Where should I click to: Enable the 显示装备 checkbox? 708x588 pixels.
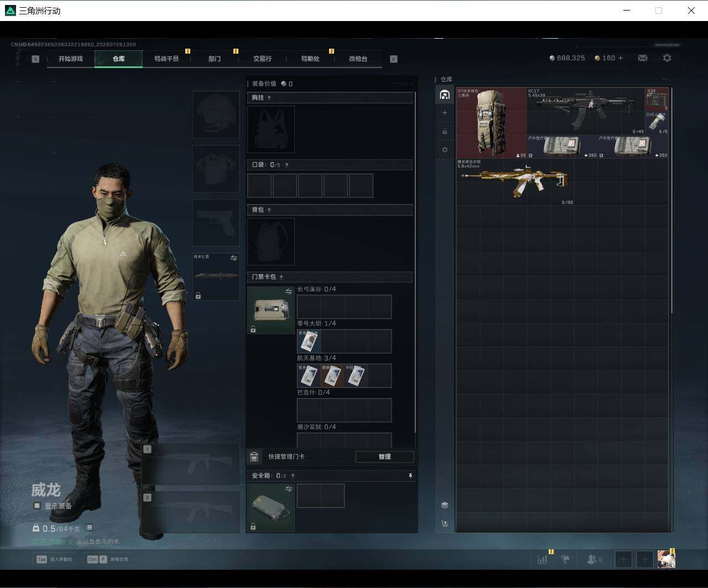coord(37,506)
